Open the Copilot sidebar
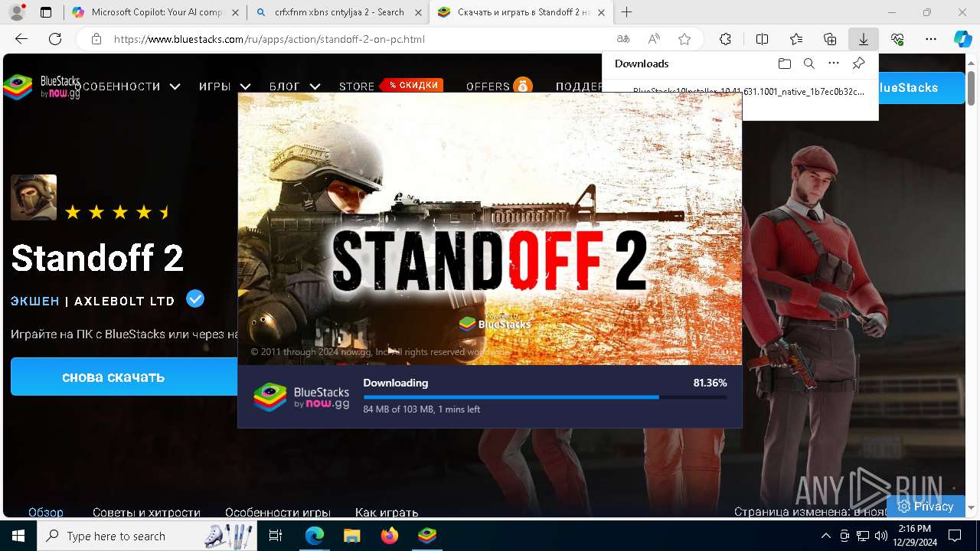980x551 pixels. pyautogui.click(x=962, y=39)
